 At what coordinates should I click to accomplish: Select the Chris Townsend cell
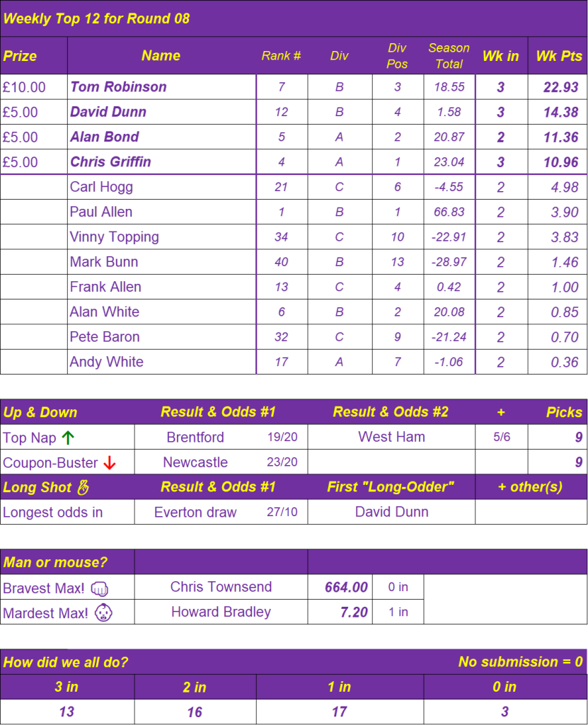(221, 587)
